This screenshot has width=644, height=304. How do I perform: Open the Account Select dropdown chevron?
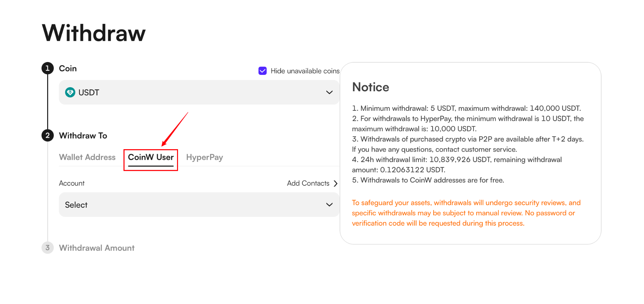coord(329,205)
